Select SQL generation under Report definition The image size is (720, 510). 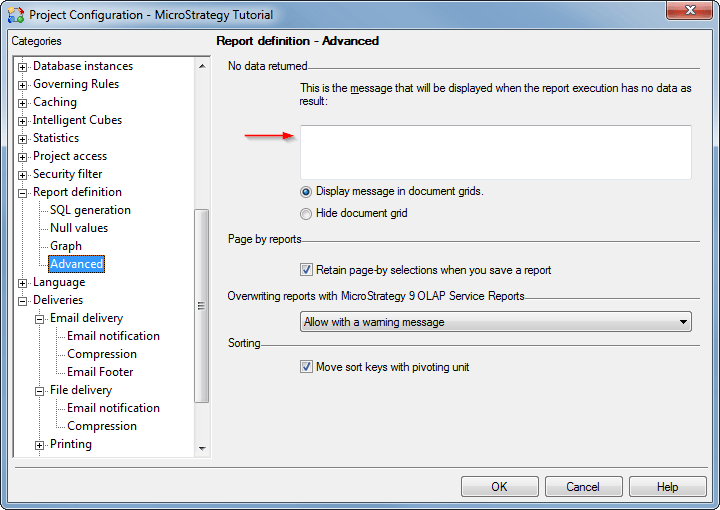coord(90,210)
